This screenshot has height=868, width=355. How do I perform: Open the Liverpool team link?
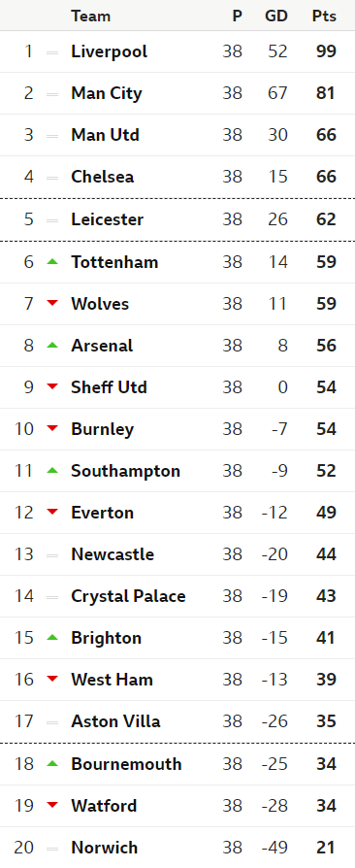pos(109,51)
